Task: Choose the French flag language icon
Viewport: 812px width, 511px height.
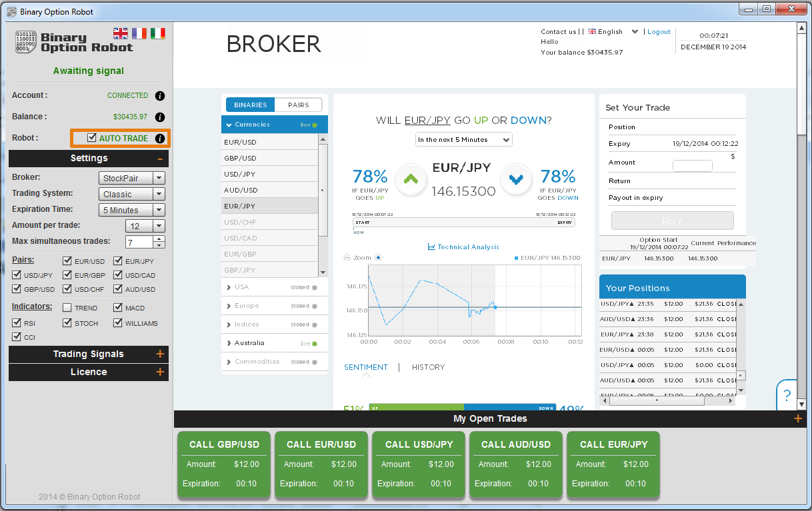Action: pos(139,33)
